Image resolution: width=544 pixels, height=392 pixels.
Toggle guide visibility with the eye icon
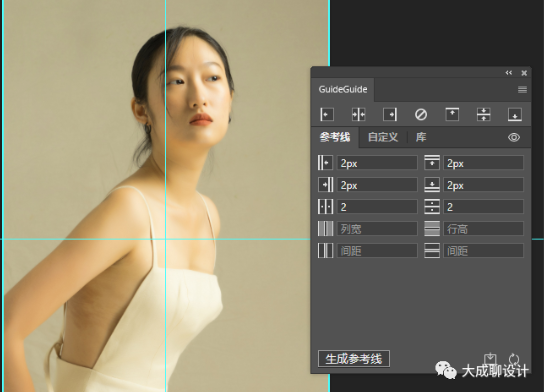[x=514, y=137]
